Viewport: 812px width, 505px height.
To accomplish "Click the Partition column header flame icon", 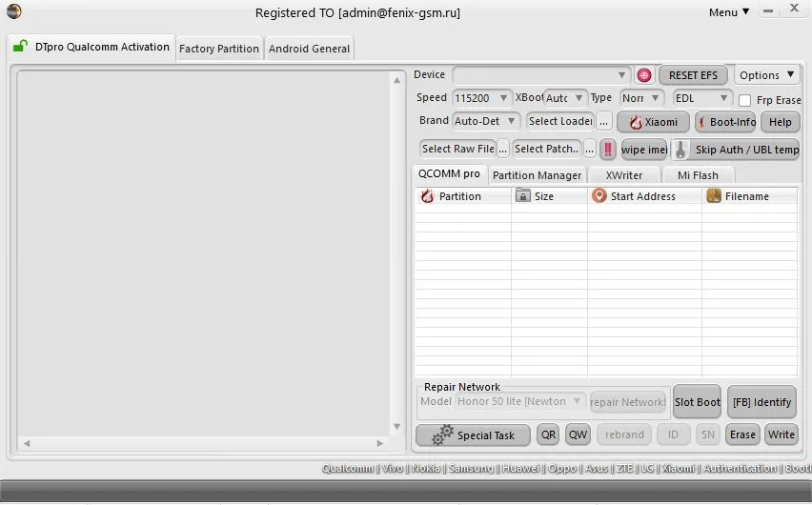I will pyautogui.click(x=427, y=196).
